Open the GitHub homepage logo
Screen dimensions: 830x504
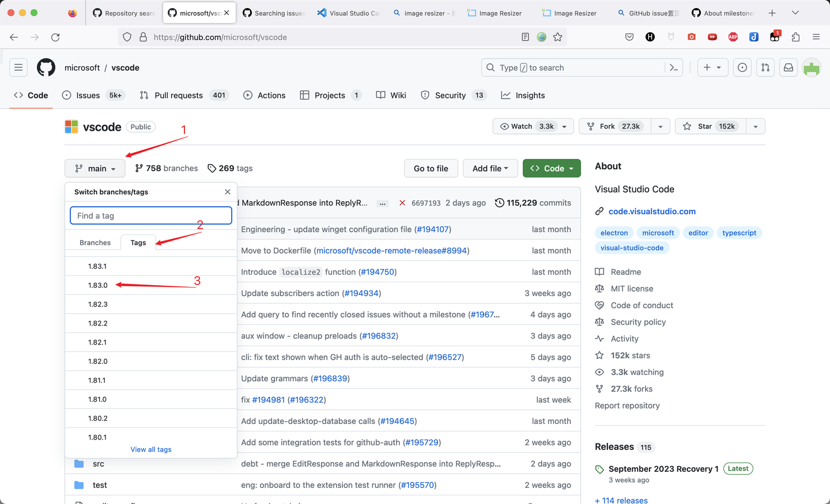(46, 67)
